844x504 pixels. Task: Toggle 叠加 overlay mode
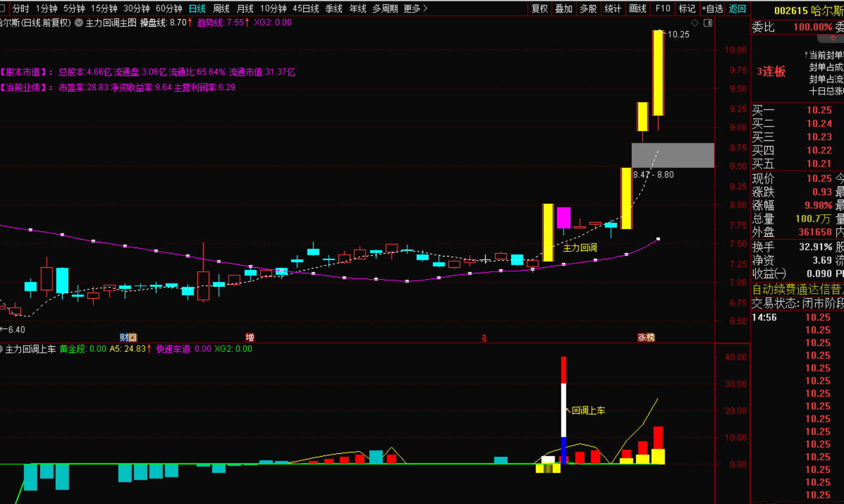click(x=564, y=8)
